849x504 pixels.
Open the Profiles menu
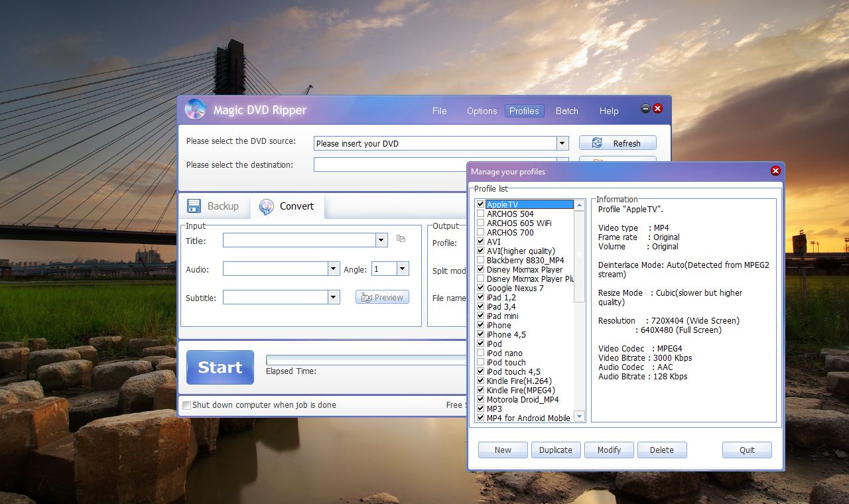tap(524, 111)
